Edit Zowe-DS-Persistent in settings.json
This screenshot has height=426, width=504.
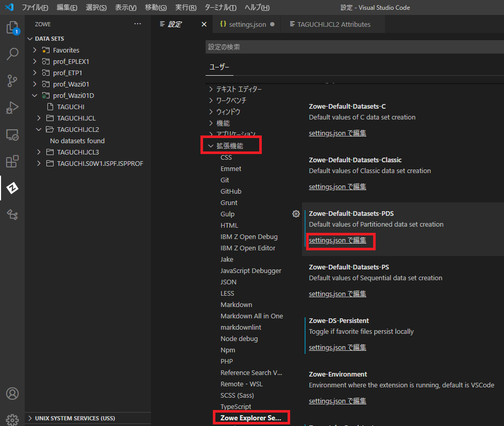point(338,347)
